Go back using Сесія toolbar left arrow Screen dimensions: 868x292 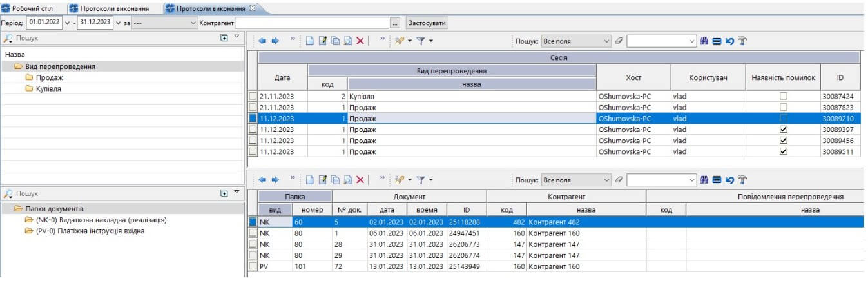pos(262,41)
